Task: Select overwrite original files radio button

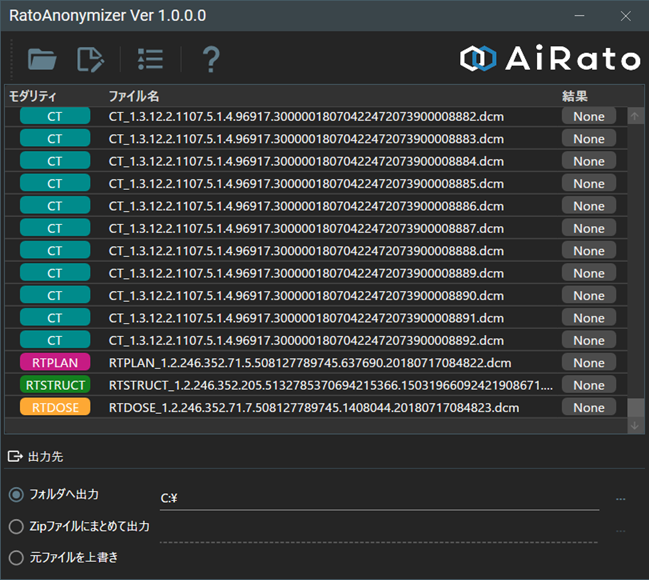Action: click(16, 558)
